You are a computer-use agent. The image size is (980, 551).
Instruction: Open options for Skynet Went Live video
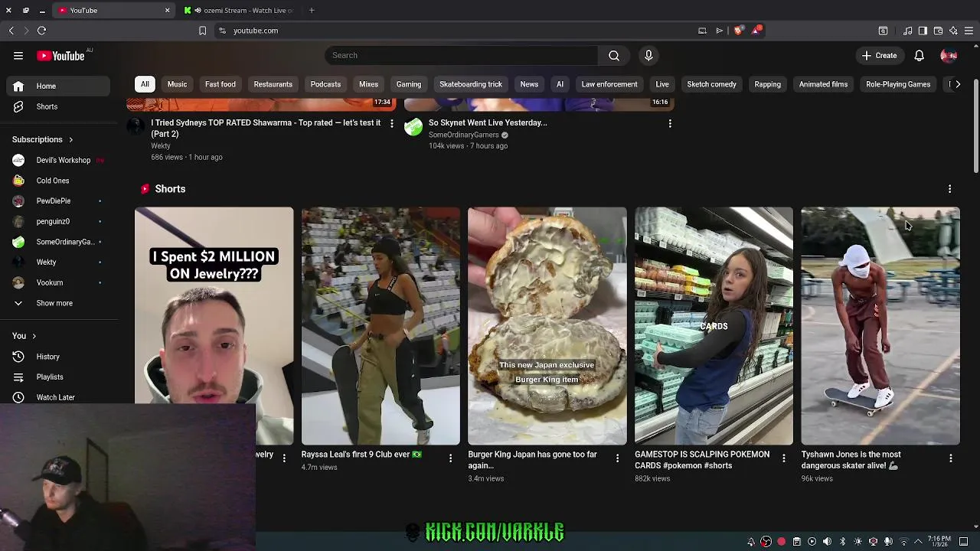tap(670, 123)
